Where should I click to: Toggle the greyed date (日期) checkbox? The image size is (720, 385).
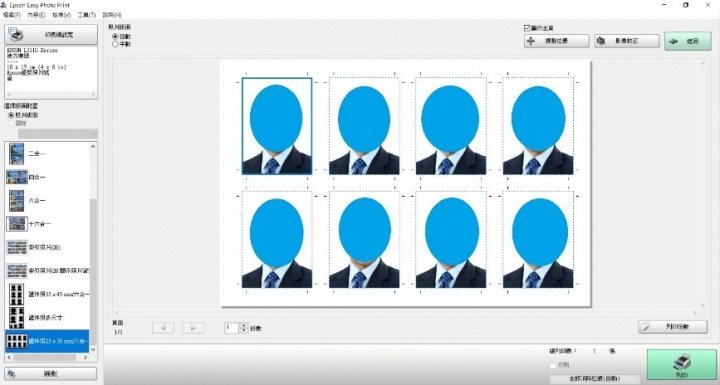pyautogui.click(x=553, y=366)
